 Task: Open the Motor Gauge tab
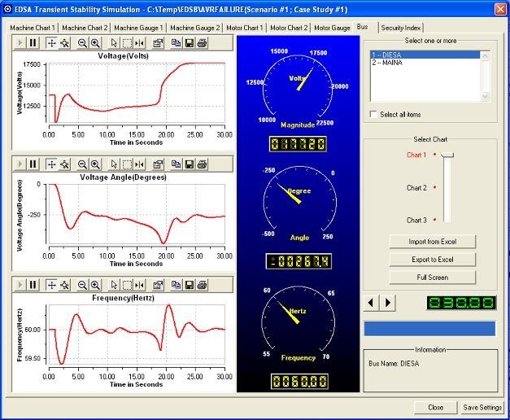tap(332, 28)
